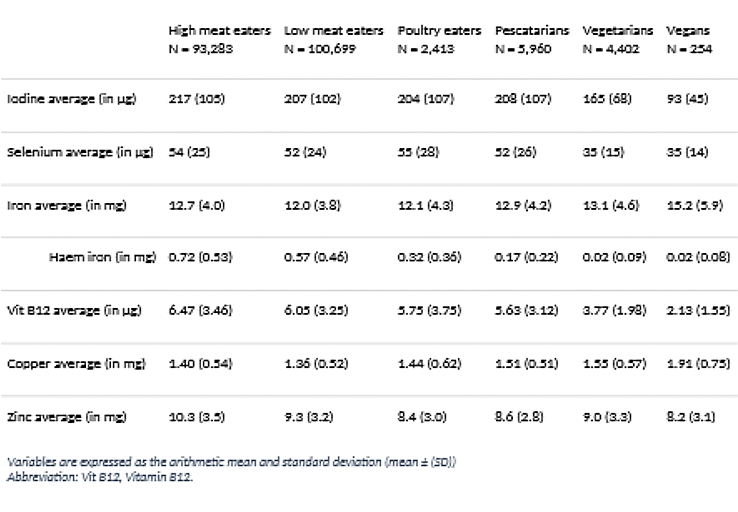The image size is (738, 512).
Task: Select high meat eaters iodine value 217 (105)
Action: pyautogui.click(x=200, y=100)
